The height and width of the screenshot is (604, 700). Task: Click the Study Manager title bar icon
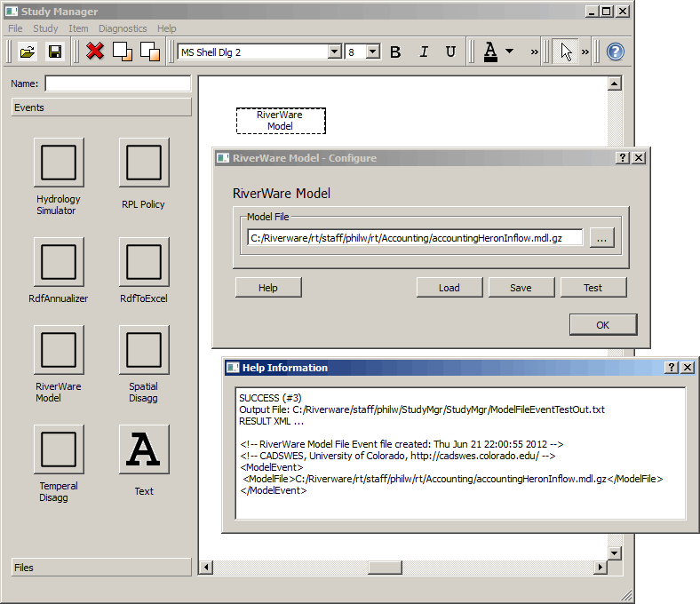coord(12,12)
